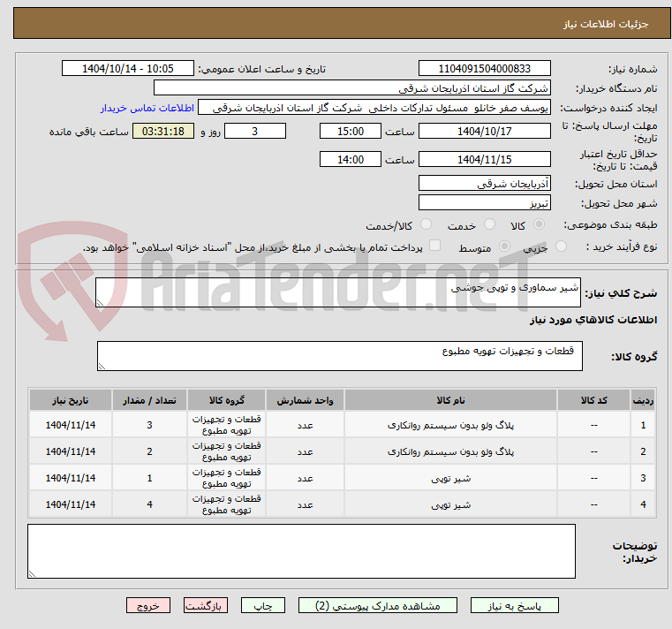Viewport: 672px width, 629px height.
Task: Click quantity 3 in row 1
Action: click(149, 425)
